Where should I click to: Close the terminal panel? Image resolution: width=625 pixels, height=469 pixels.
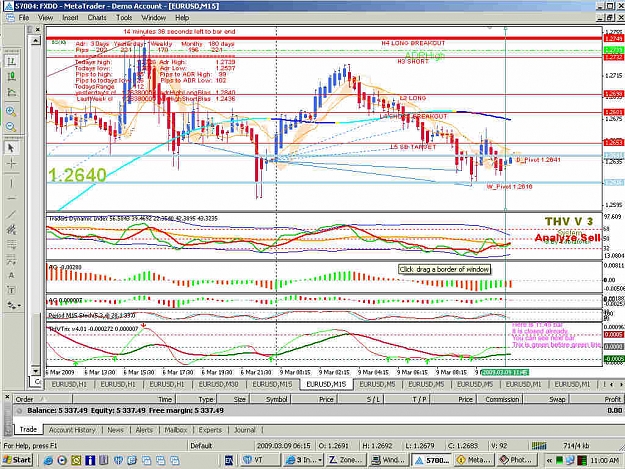(7, 397)
